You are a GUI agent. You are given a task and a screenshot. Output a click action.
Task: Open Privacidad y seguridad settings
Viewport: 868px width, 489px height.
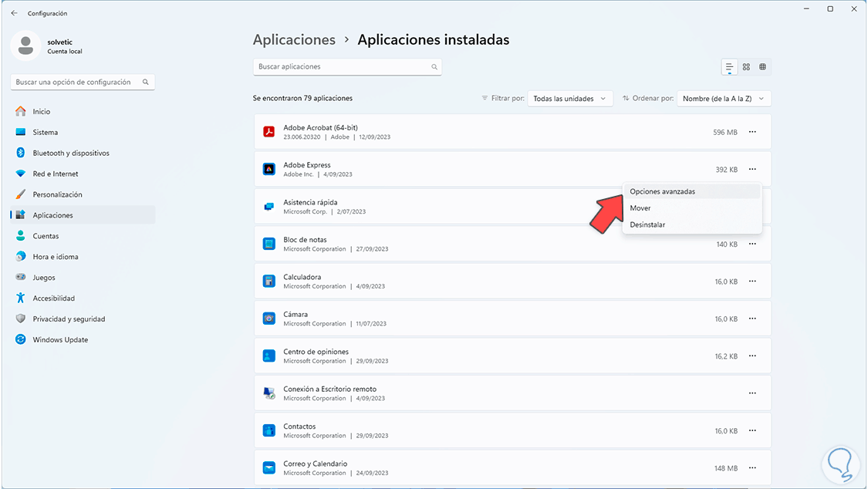click(69, 319)
